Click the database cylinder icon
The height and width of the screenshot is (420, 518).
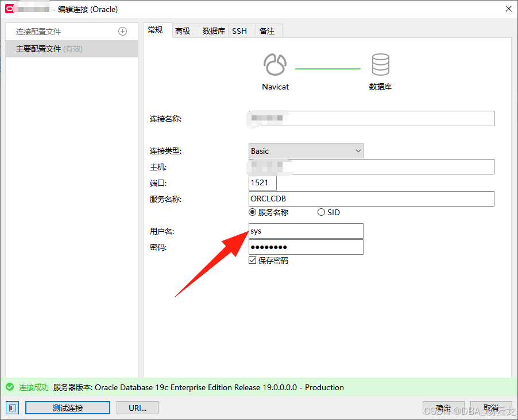(x=381, y=64)
